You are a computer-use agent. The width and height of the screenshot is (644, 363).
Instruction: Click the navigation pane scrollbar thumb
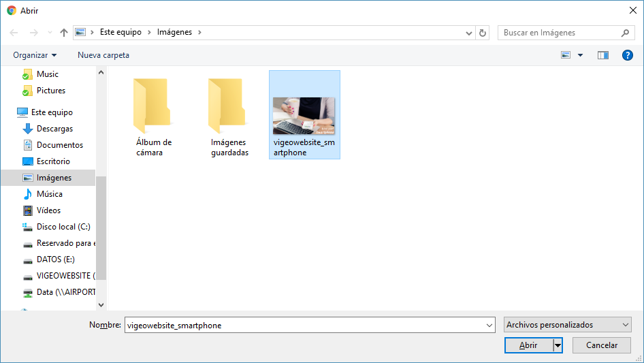coord(101,228)
